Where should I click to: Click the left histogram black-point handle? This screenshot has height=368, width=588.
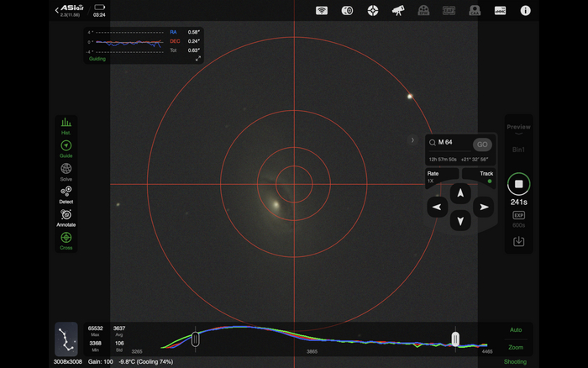coord(195,339)
